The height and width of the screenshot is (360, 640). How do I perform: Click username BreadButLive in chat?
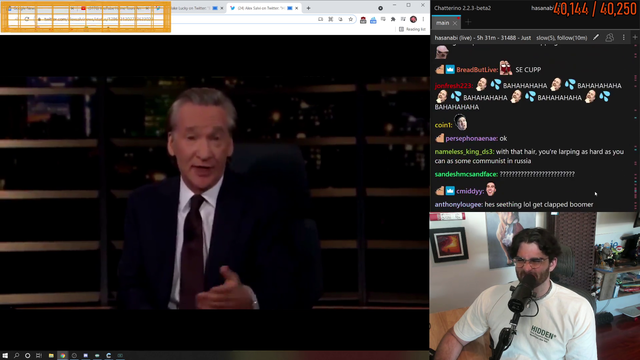pyautogui.click(x=477, y=70)
